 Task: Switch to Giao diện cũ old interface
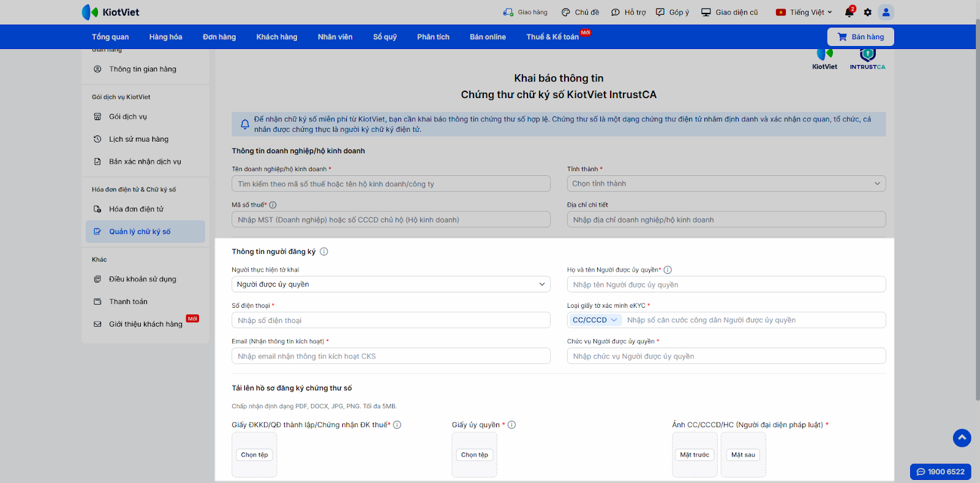pyautogui.click(x=729, y=12)
